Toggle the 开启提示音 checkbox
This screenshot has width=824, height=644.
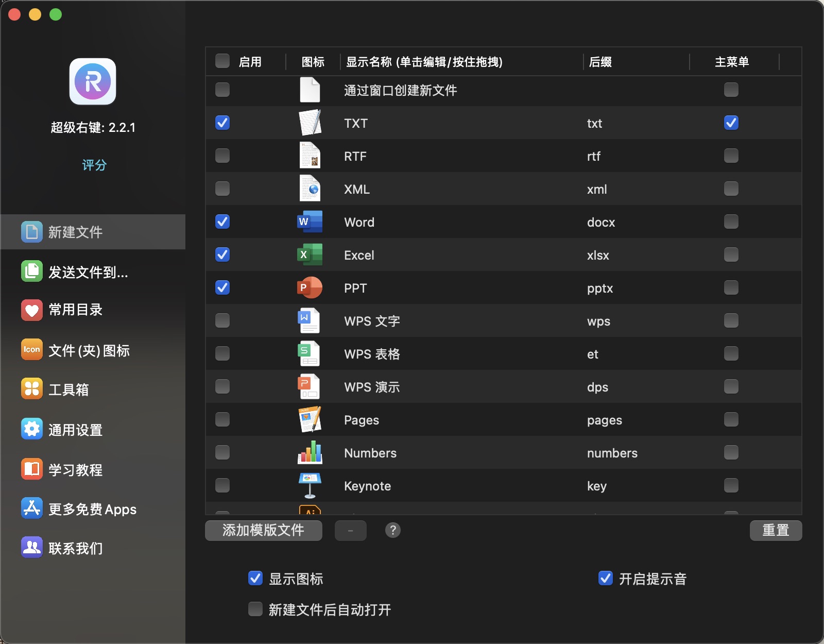point(606,578)
